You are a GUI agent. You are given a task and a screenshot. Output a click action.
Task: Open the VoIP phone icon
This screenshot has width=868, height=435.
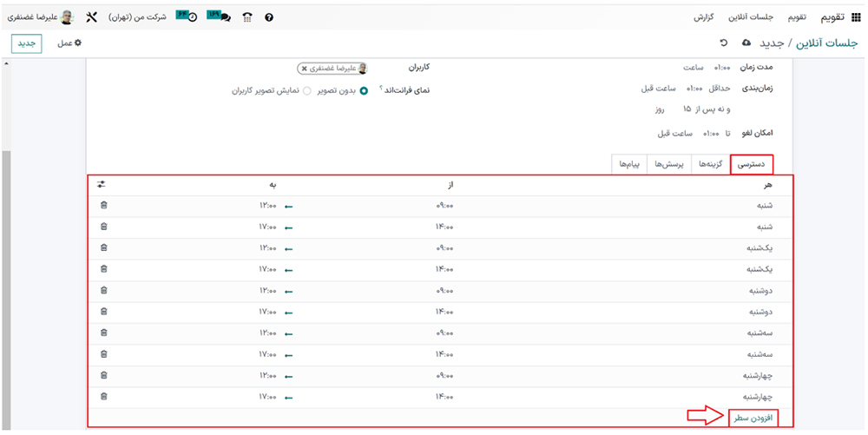(247, 17)
